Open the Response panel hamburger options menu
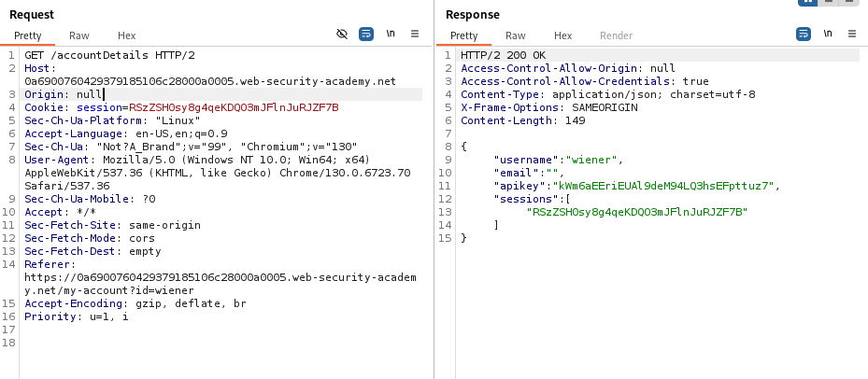The height and width of the screenshot is (379, 868). click(x=851, y=34)
